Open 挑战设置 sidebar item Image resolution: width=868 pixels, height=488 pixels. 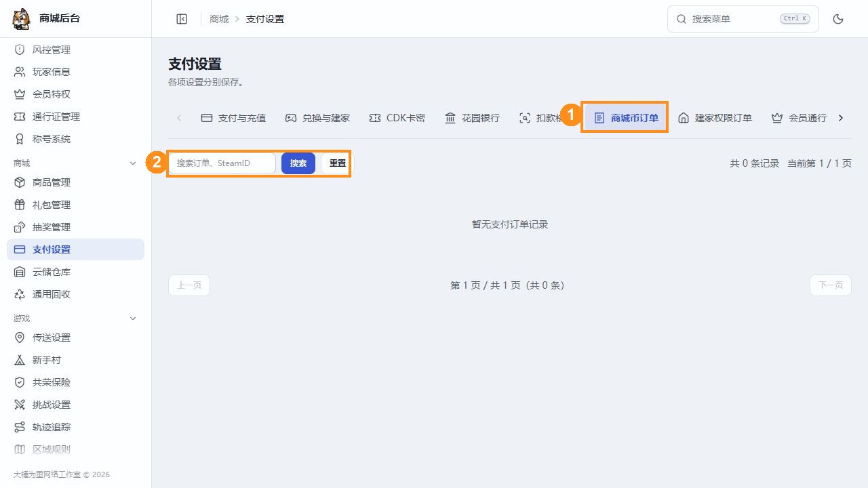point(75,405)
